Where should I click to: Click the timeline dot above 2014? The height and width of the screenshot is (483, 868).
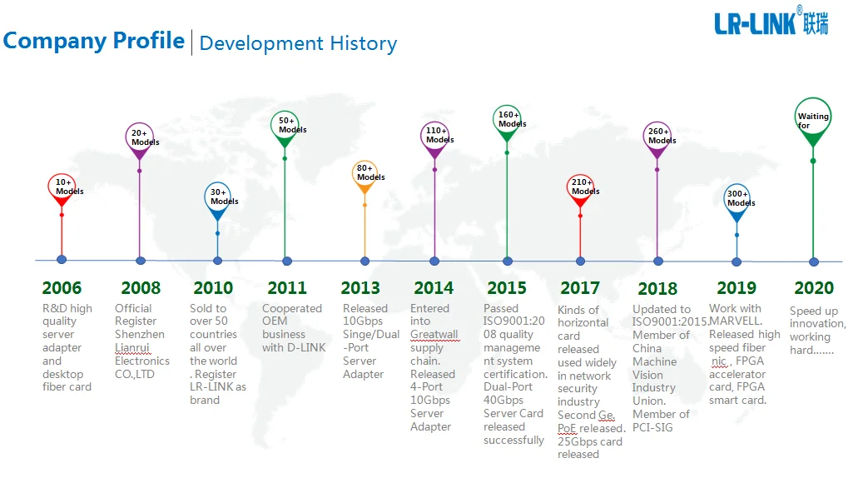click(x=434, y=261)
